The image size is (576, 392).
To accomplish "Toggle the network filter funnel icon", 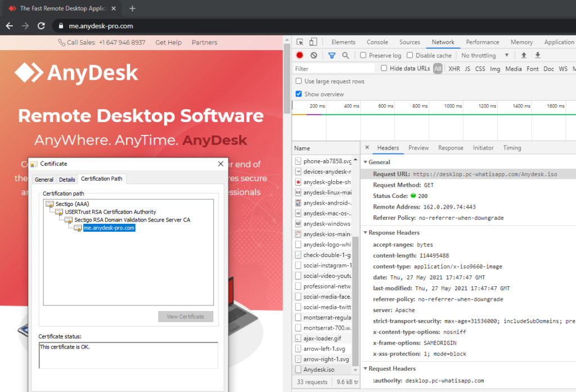I will 332,56.
